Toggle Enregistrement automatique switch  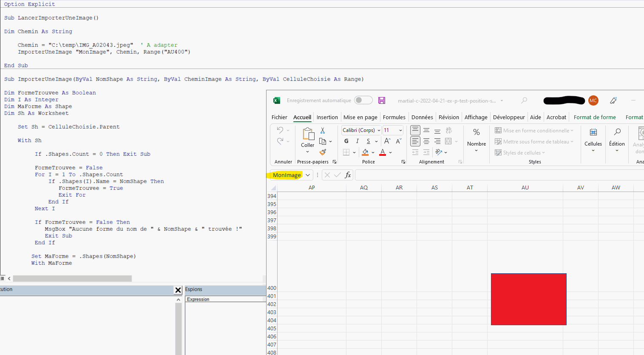click(363, 100)
